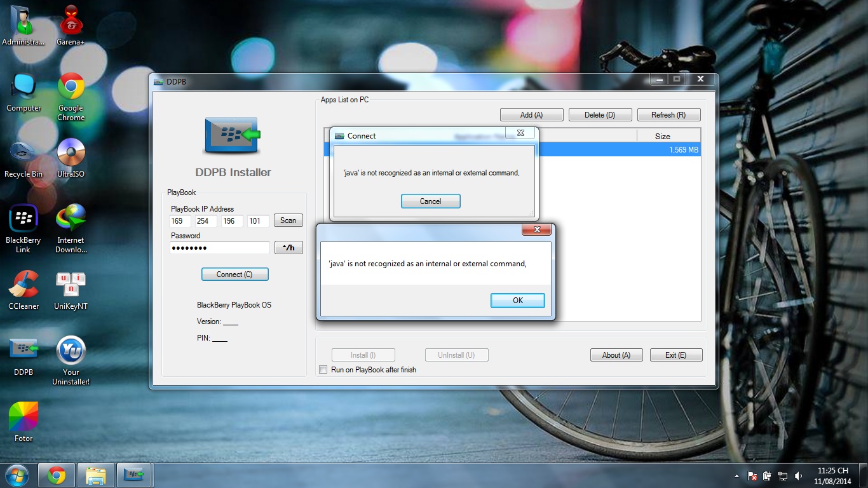868x488 pixels.
Task: Click the Connect (C) button
Action: [x=234, y=274]
